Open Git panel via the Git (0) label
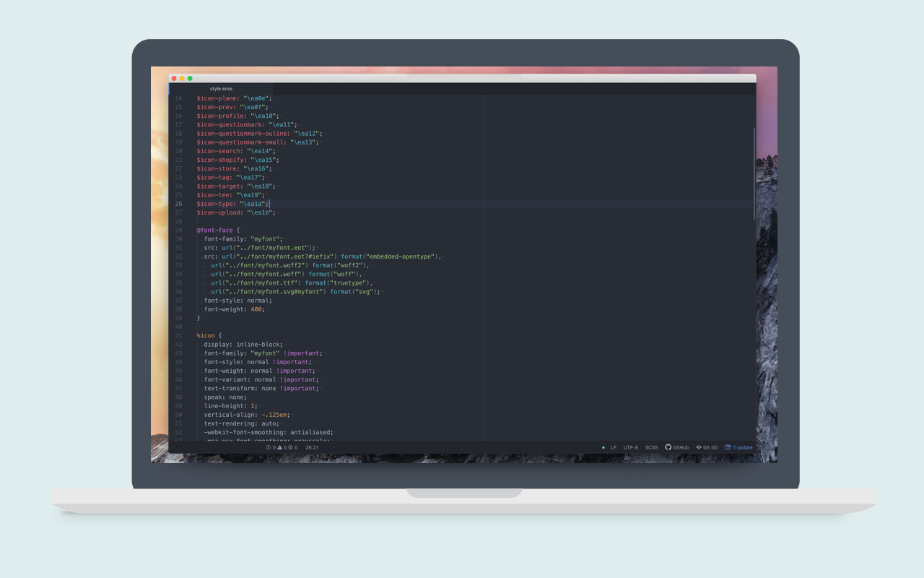Viewport: 924px width, 578px height. click(x=710, y=447)
